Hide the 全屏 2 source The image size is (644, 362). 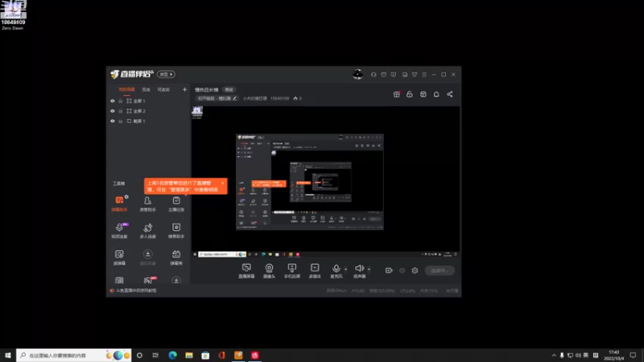pos(113,111)
